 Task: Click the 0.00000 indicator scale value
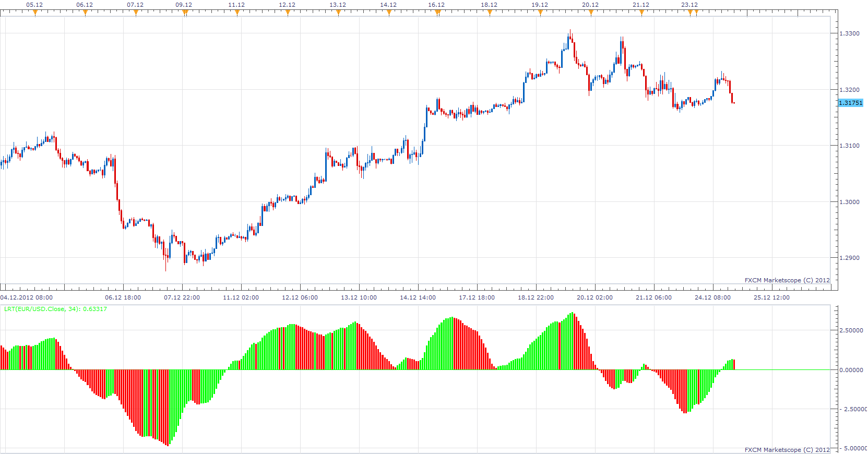tap(851, 370)
